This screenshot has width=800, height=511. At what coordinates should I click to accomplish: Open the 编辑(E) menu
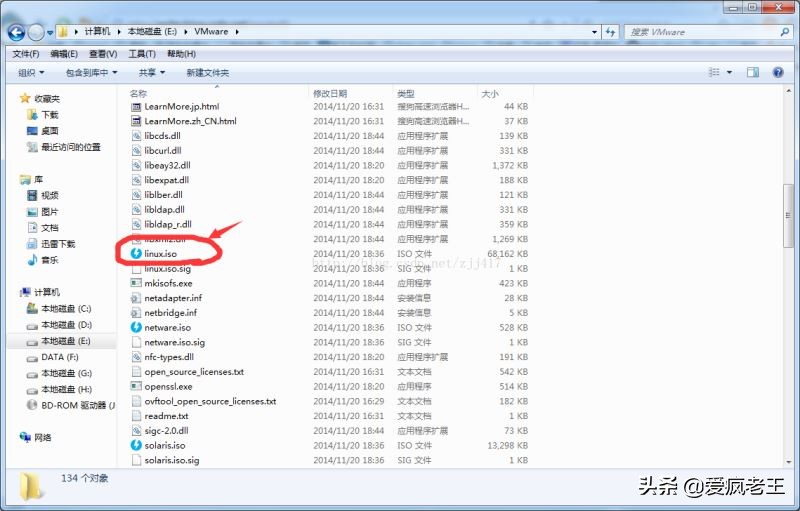click(64, 54)
